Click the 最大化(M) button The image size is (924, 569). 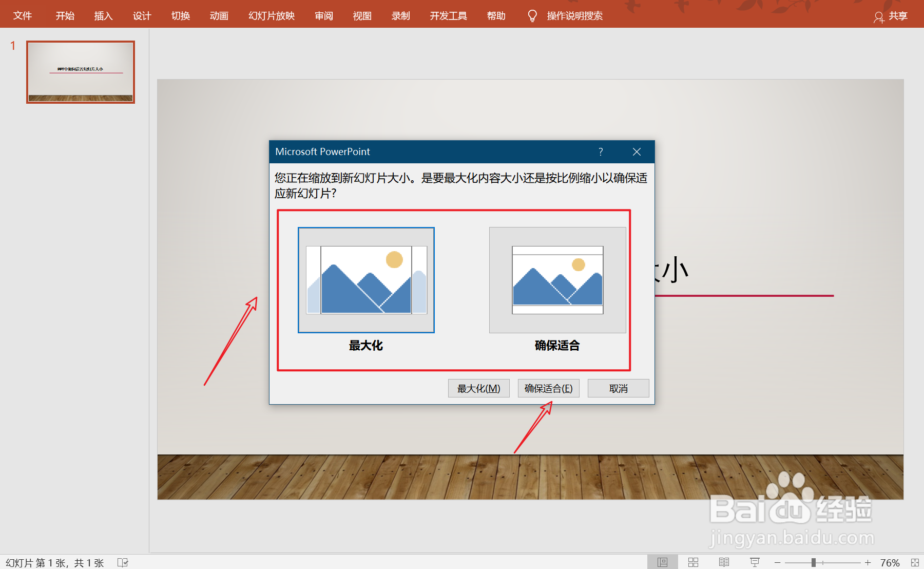coord(479,388)
